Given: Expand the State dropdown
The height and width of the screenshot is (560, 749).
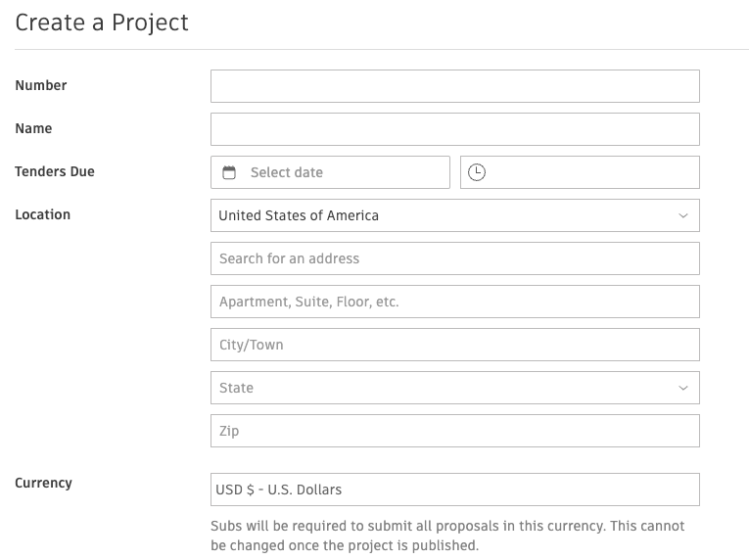Looking at the screenshot, I should pyautogui.click(x=455, y=388).
